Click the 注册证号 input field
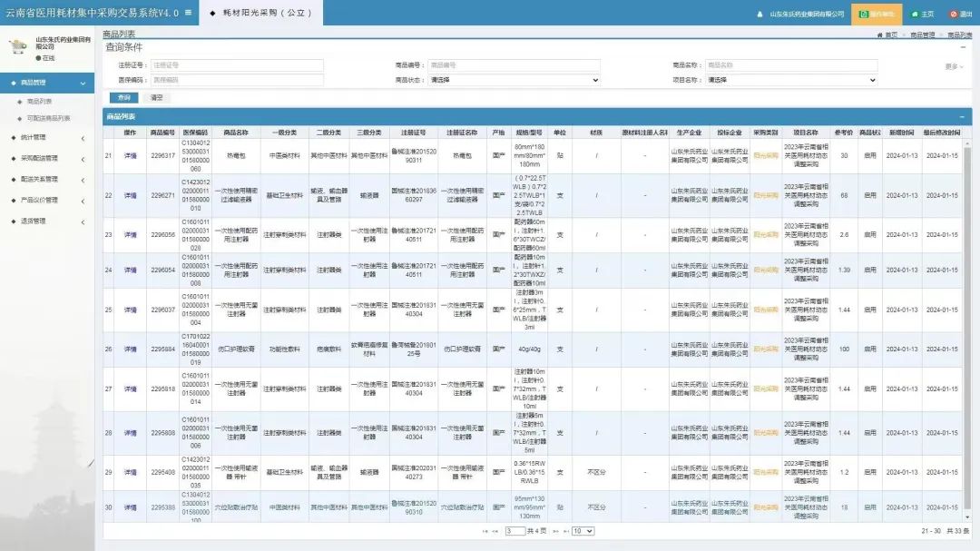Viewport: 980px width, 551px height. pos(237,65)
